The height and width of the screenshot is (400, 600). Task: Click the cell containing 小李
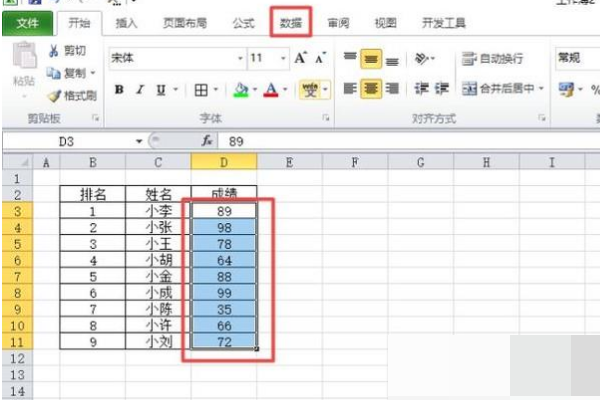click(x=158, y=211)
